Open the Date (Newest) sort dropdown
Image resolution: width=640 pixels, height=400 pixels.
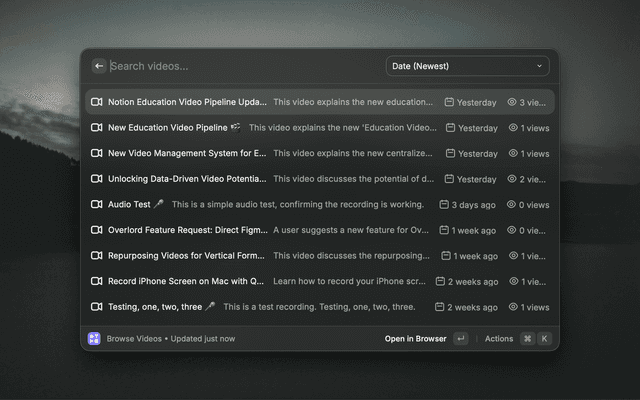pyautogui.click(x=467, y=66)
